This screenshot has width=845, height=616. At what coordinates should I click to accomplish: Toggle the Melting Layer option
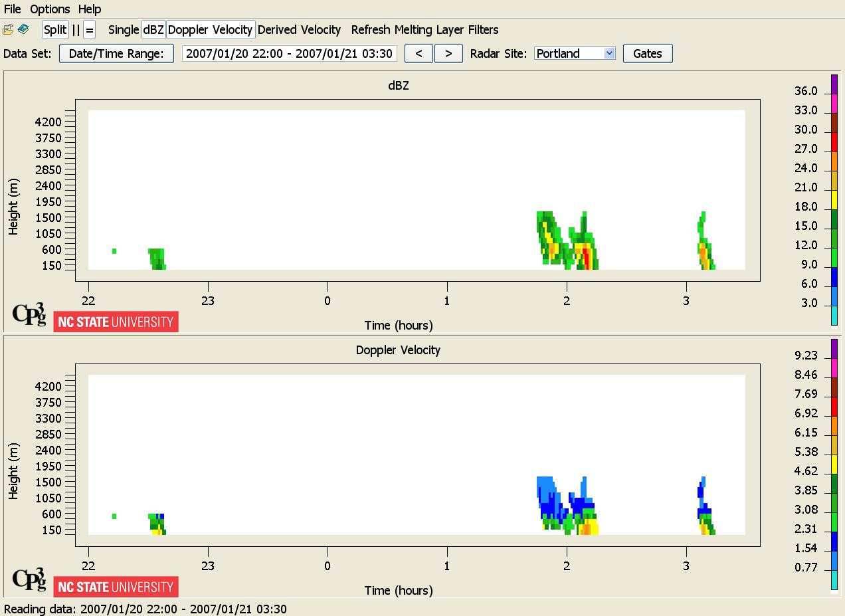click(429, 30)
